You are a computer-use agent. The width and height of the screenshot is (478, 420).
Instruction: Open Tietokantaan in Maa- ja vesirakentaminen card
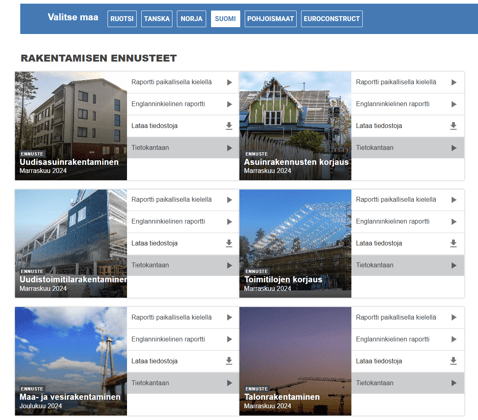pos(183,383)
